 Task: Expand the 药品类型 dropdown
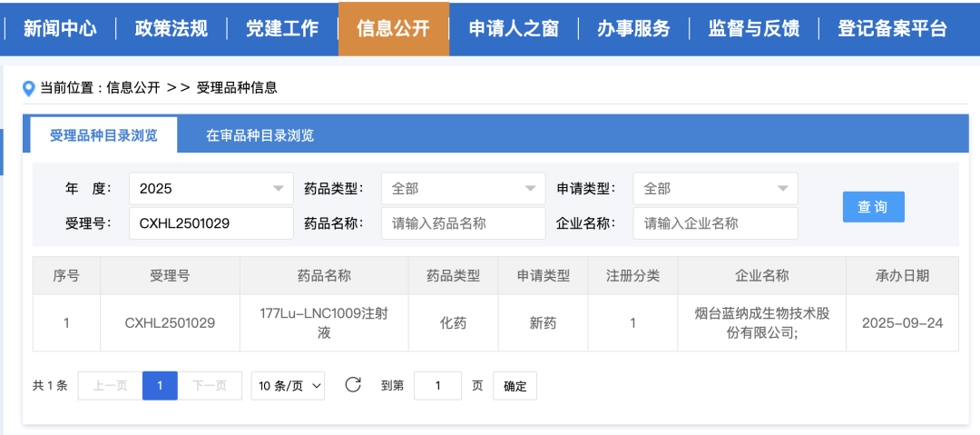(x=463, y=189)
